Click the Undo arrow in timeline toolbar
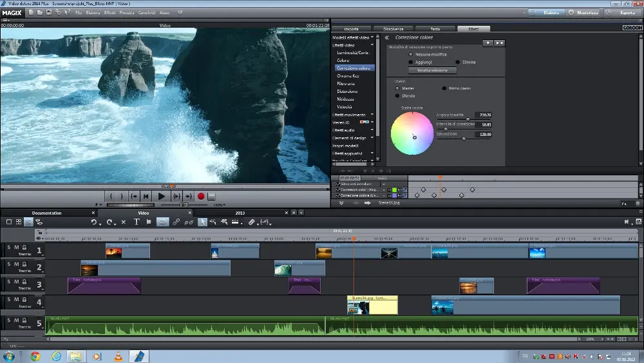 point(94,222)
